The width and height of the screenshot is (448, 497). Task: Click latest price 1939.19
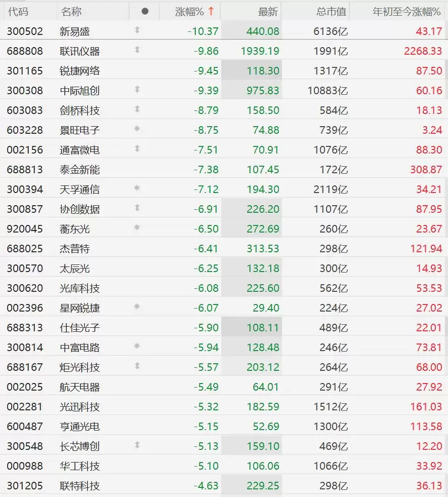click(260, 51)
